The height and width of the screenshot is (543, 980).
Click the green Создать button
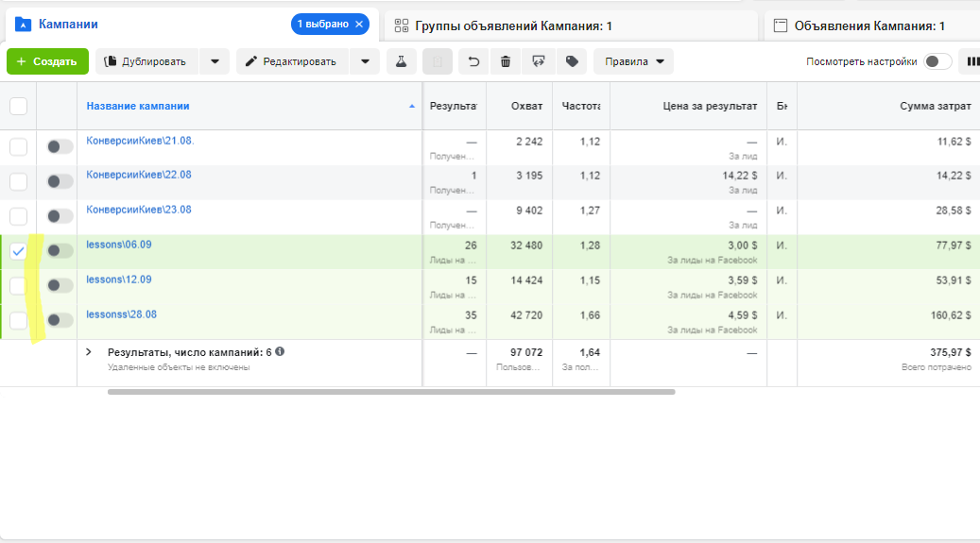pos(47,61)
